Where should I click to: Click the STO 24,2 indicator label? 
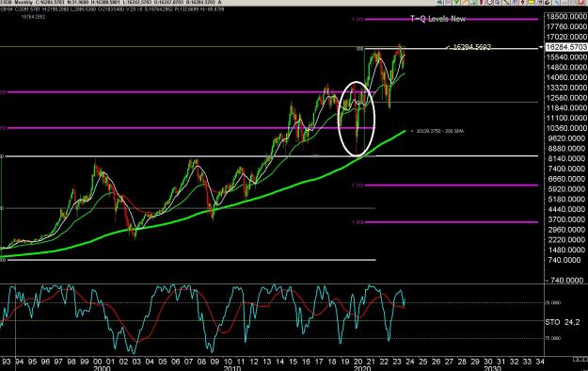point(562,322)
